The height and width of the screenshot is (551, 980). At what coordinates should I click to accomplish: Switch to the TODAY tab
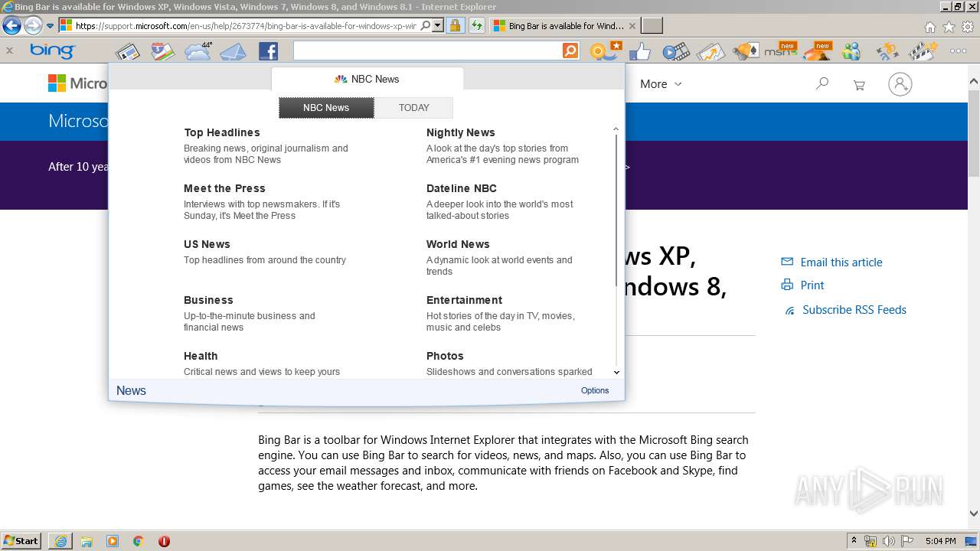[x=414, y=108]
